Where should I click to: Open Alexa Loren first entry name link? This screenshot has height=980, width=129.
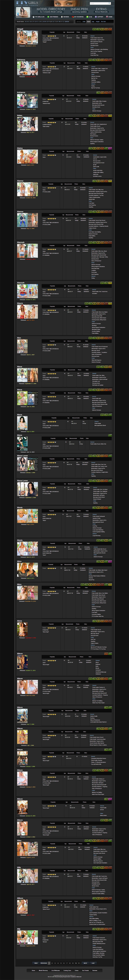pos(22,455)
